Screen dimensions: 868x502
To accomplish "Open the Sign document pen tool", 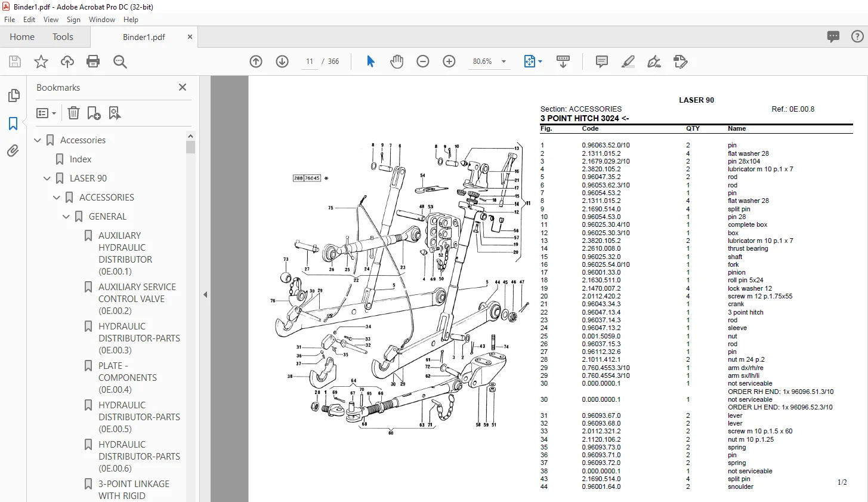I will coord(654,61).
